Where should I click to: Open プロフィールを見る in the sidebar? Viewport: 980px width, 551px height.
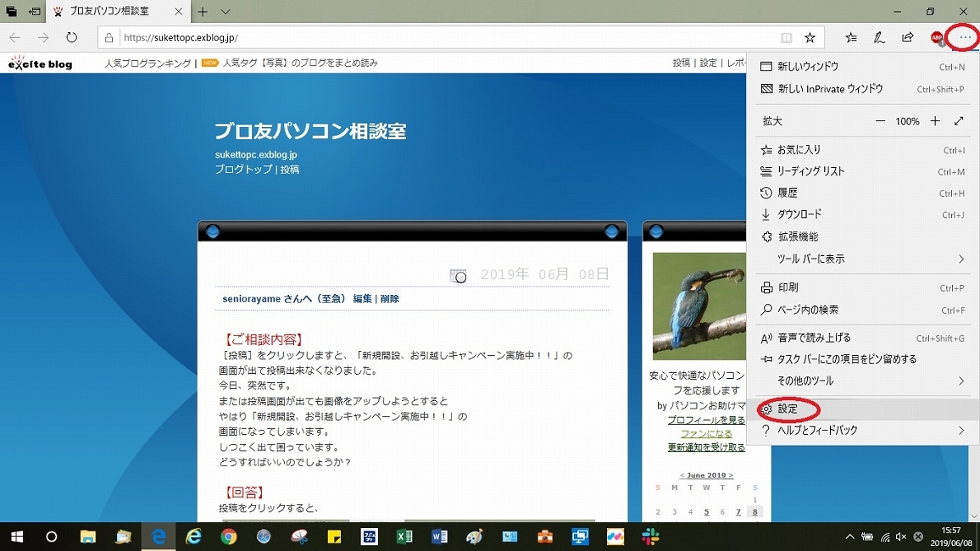point(706,420)
